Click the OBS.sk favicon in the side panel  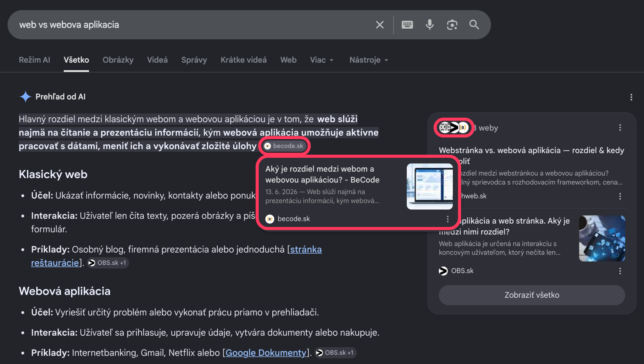click(x=443, y=271)
